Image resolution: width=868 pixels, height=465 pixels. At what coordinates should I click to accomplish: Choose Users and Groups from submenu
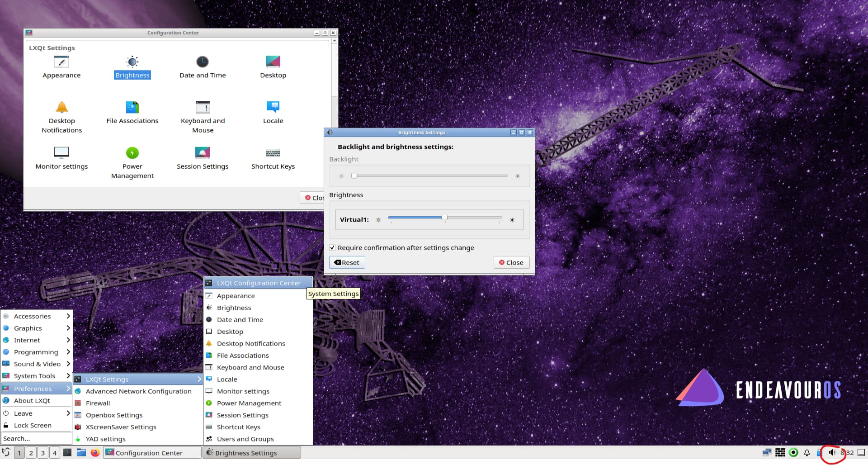258,439
